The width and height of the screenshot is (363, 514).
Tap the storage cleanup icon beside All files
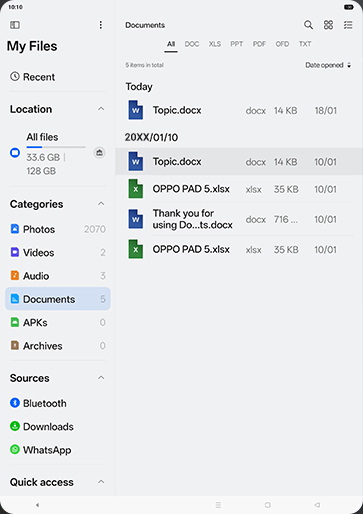click(99, 153)
